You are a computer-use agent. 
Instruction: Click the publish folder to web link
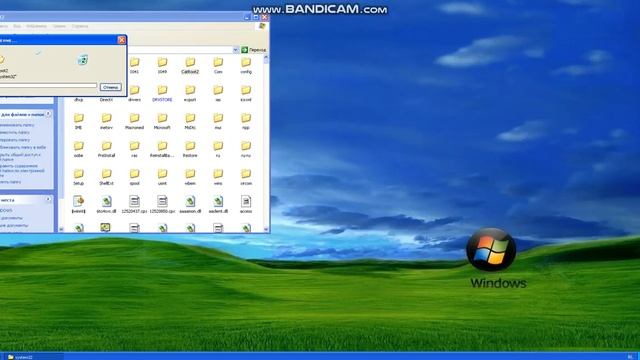tap(23, 147)
